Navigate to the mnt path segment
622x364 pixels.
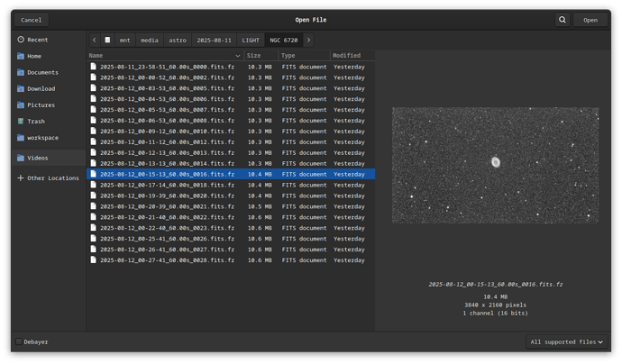click(x=125, y=40)
